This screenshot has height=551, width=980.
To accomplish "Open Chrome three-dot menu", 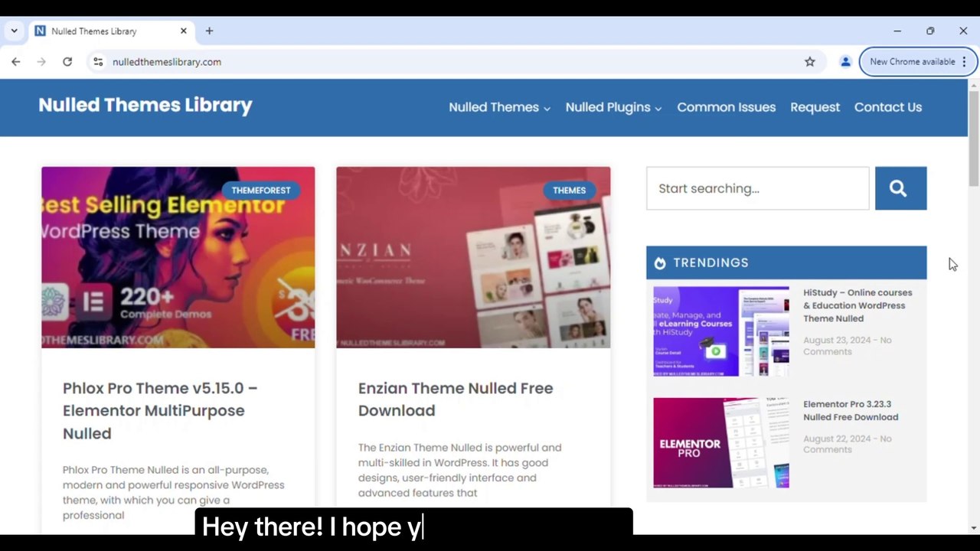I will 965,62.
